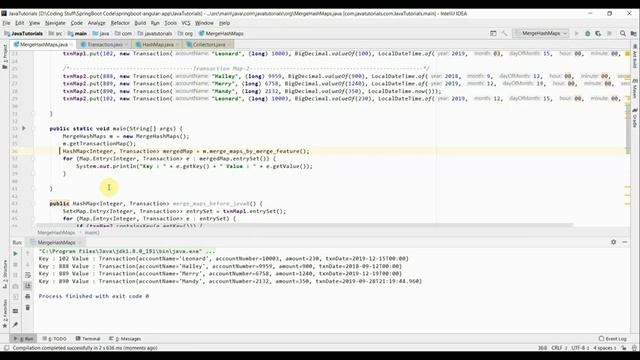Open the Structure tool window side tab

[x=5, y=275]
